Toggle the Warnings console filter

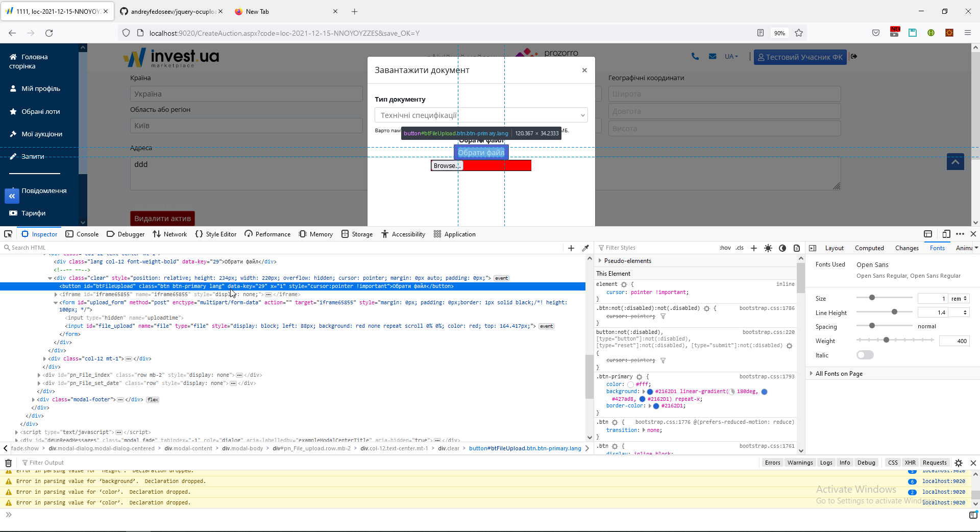click(800, 463)
